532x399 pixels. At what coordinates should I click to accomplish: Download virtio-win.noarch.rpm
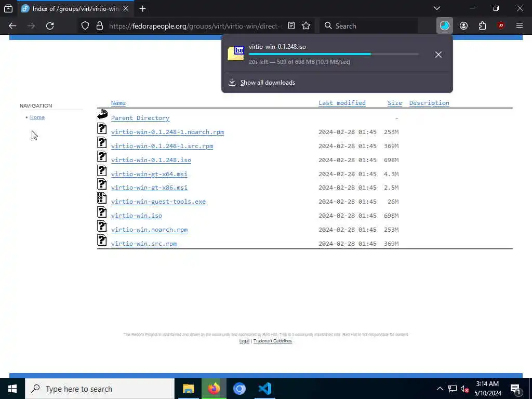149,230
